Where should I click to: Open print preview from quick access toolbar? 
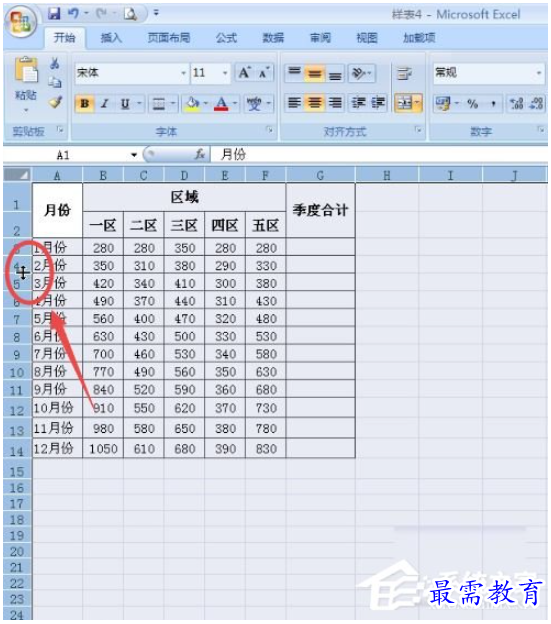coord(130,14)
